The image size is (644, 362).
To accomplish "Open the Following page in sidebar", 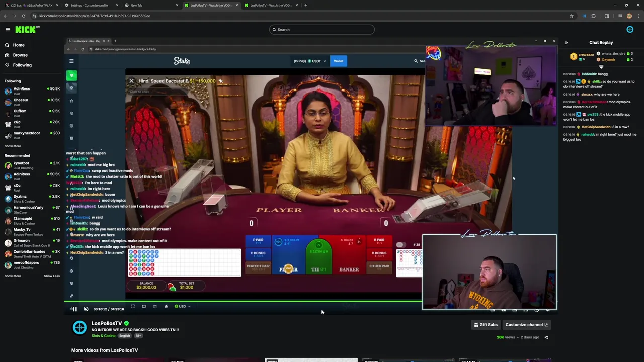I will (x=22, y=65).
